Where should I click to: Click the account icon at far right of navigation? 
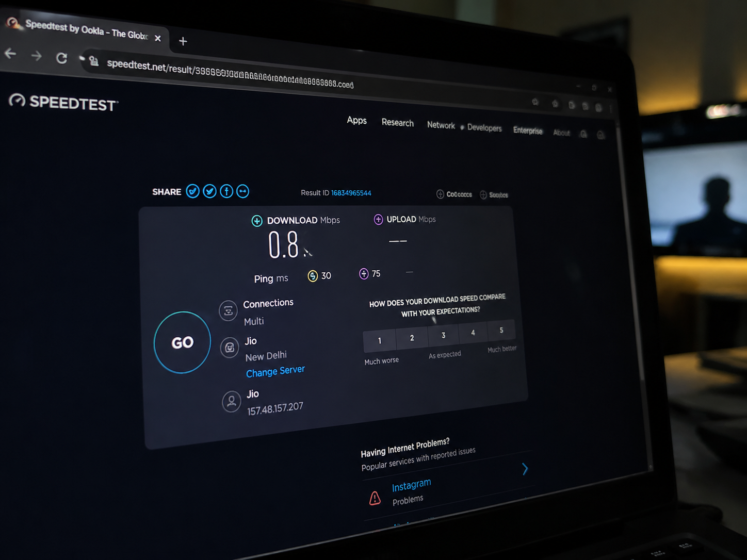[600, 135]
